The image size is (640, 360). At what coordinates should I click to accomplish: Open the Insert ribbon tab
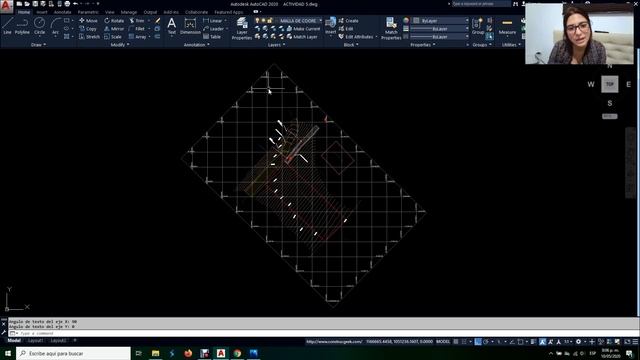tap(42, 12)
